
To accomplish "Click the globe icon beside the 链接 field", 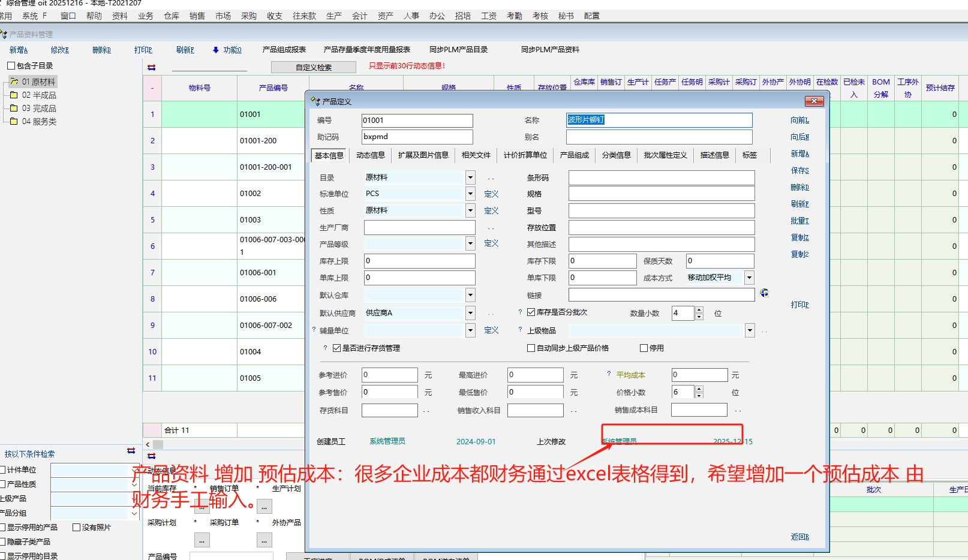I will (764, 293).
